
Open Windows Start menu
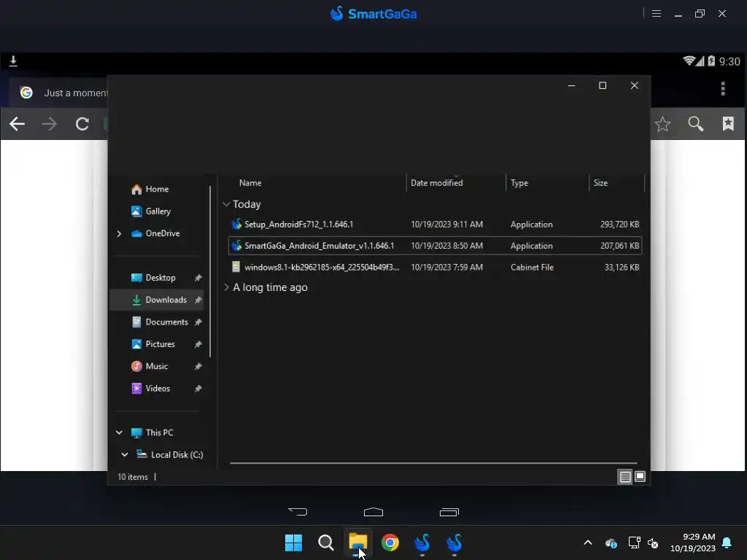[x=293, y=542]
